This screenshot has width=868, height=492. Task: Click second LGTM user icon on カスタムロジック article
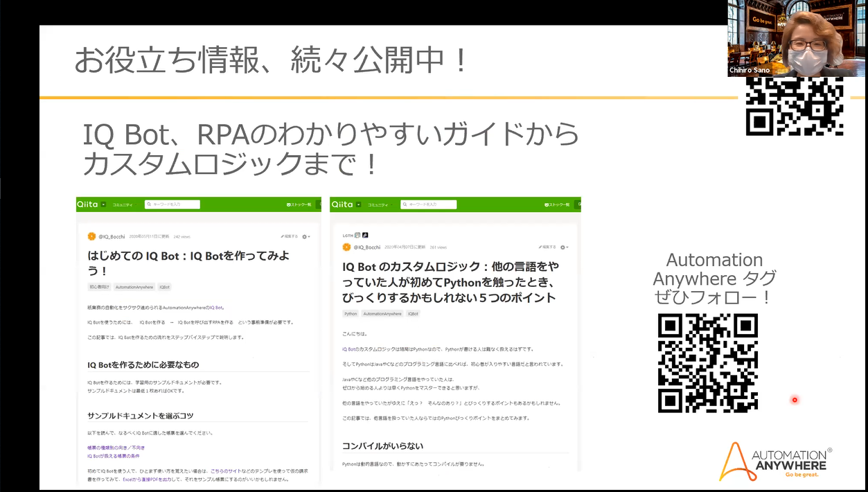click(365, 235)
